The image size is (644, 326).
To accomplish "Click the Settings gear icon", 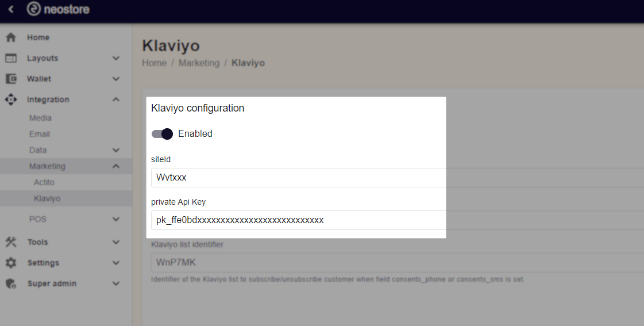I will pyautogui.click(x=10, y=263).
